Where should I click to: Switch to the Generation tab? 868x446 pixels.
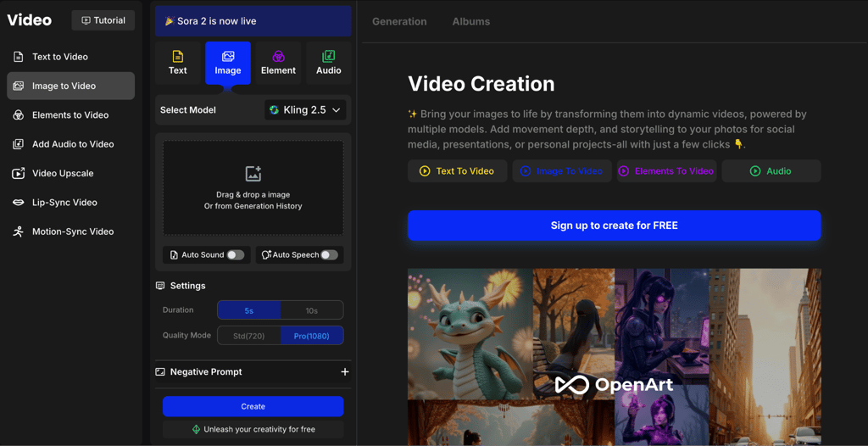click(400, 21)
